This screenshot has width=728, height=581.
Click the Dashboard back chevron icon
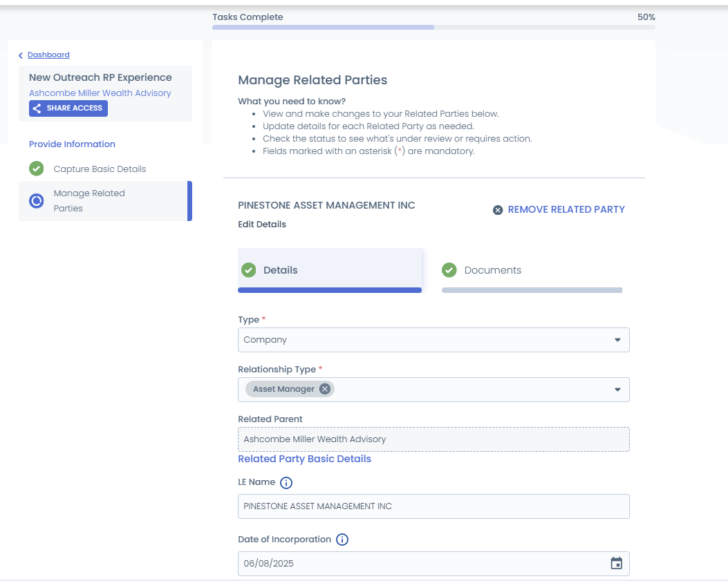point(21,55)
